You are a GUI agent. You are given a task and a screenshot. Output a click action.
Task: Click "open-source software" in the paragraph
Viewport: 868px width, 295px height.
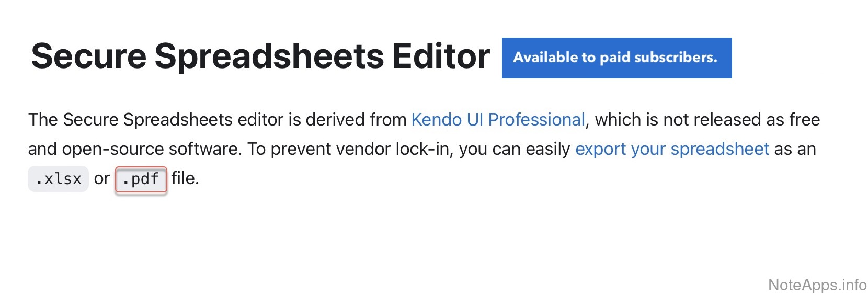coord(152,149)
